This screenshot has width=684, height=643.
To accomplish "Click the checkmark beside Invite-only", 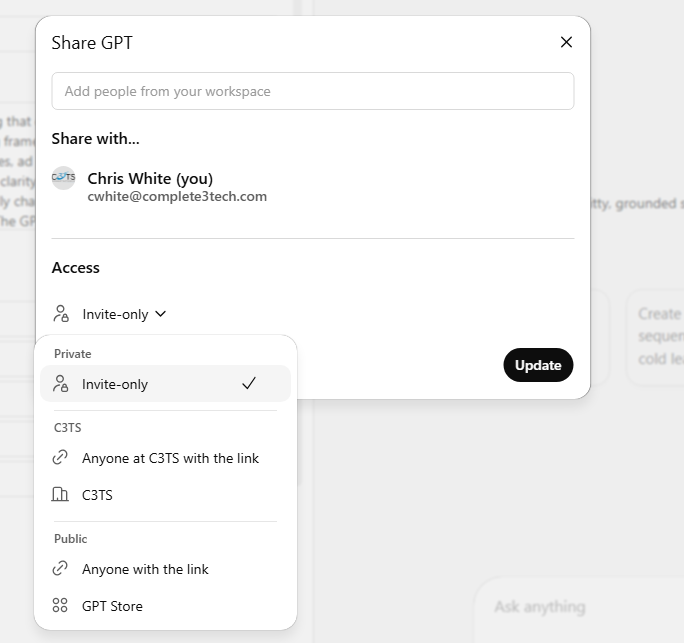I will pos(249,384).
